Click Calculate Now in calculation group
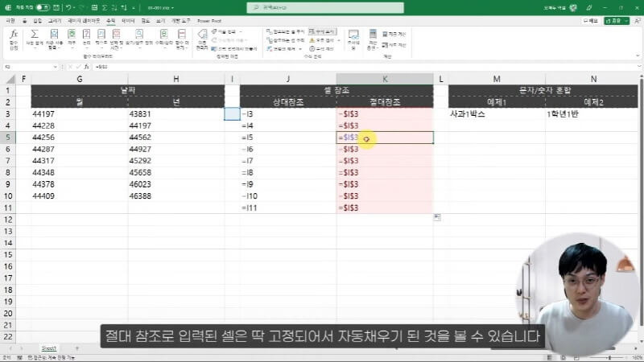The height and width of the screenshot is (362, 644). (x=394, y=34)
